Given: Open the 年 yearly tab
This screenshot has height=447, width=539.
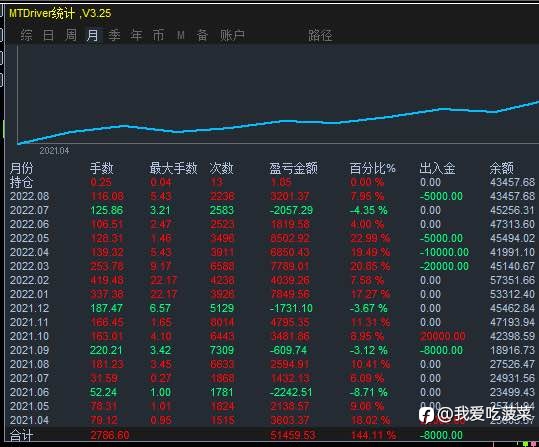Looking at the screenshot, I should 136,35.
